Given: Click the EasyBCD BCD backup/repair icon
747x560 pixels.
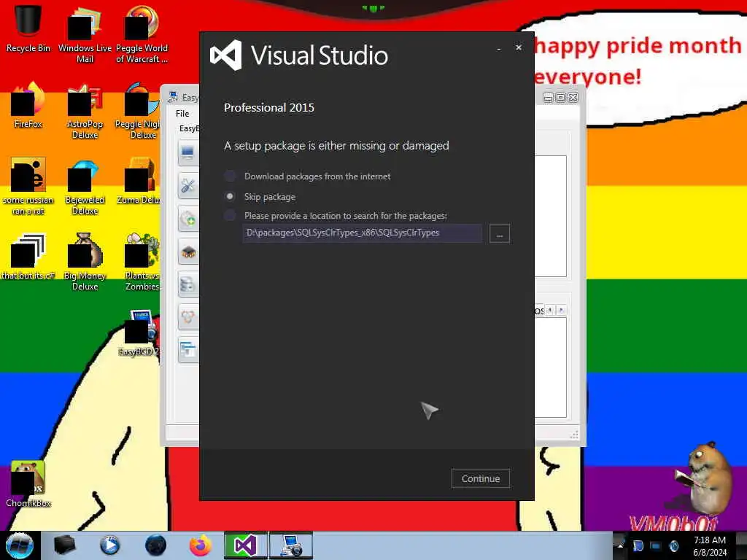Looking at the screenshot, I should [188, 284].
